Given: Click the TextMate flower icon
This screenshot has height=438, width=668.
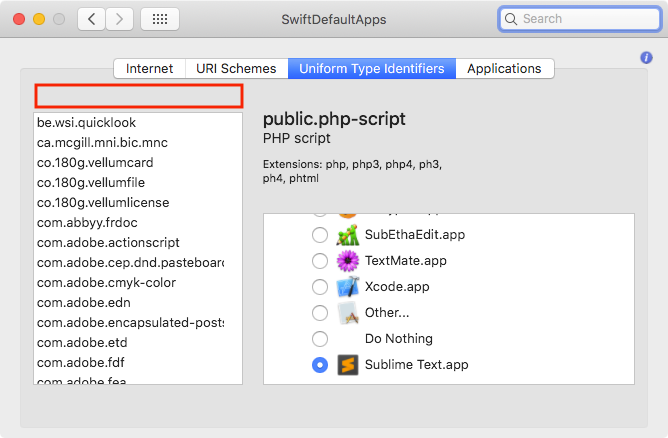Looking at the screenshot, I should point(348,261).
